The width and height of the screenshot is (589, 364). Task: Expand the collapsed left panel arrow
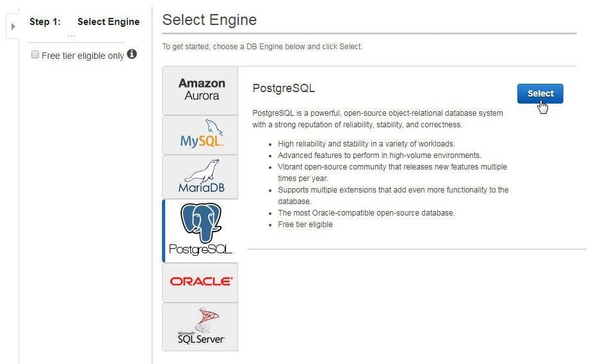[13, 26]
